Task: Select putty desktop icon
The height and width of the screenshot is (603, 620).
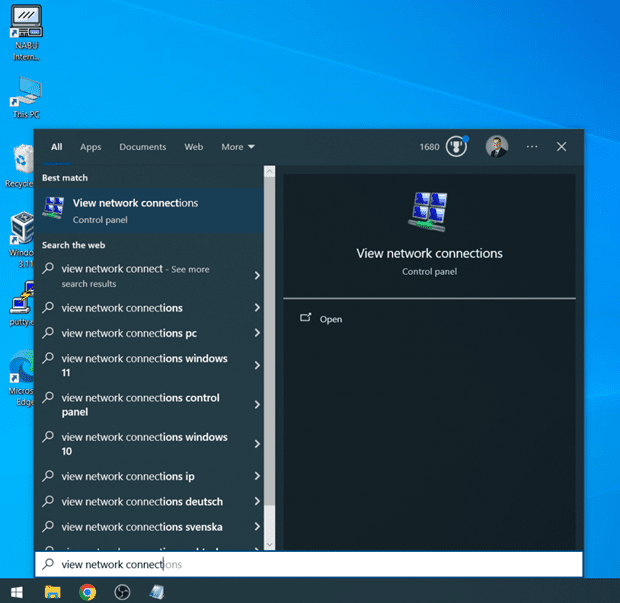Action: coord(22,303)
